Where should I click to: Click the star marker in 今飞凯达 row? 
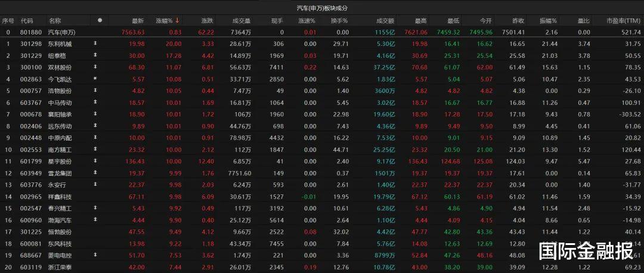[95, 78]
